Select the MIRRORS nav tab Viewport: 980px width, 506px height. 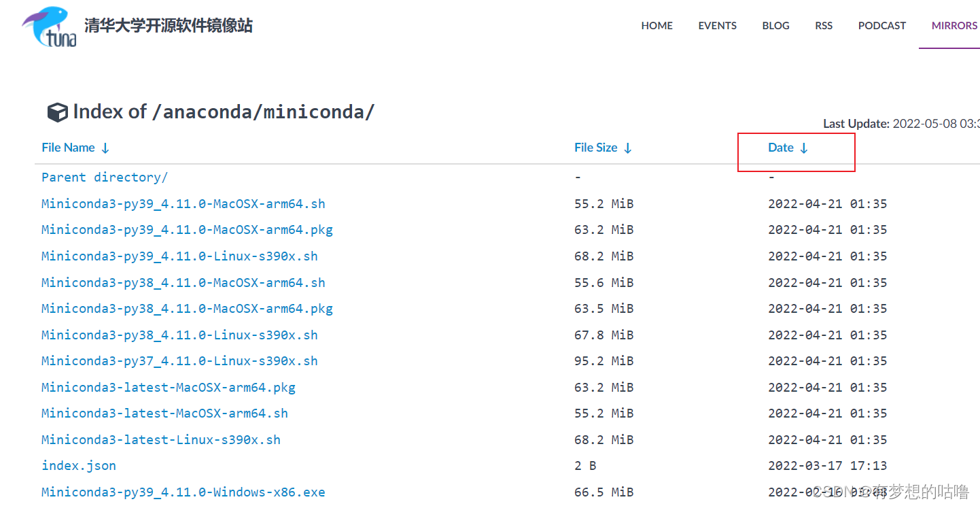pos(954,26)
